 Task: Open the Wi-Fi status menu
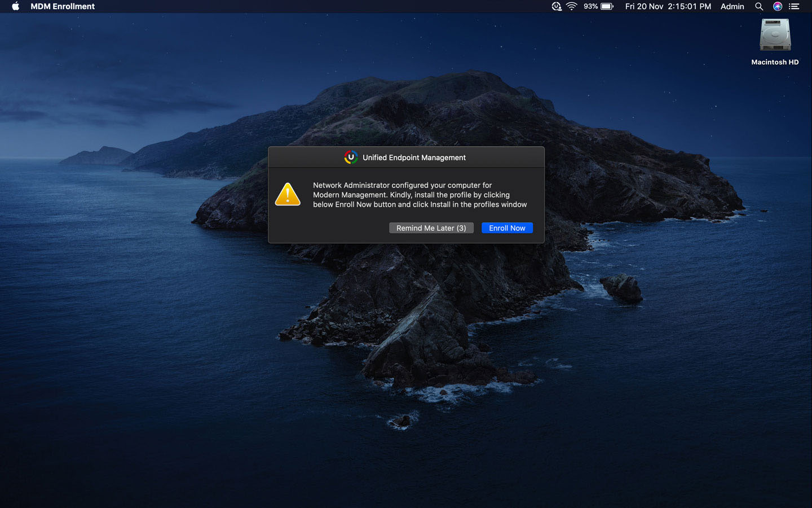click(572, 6)
